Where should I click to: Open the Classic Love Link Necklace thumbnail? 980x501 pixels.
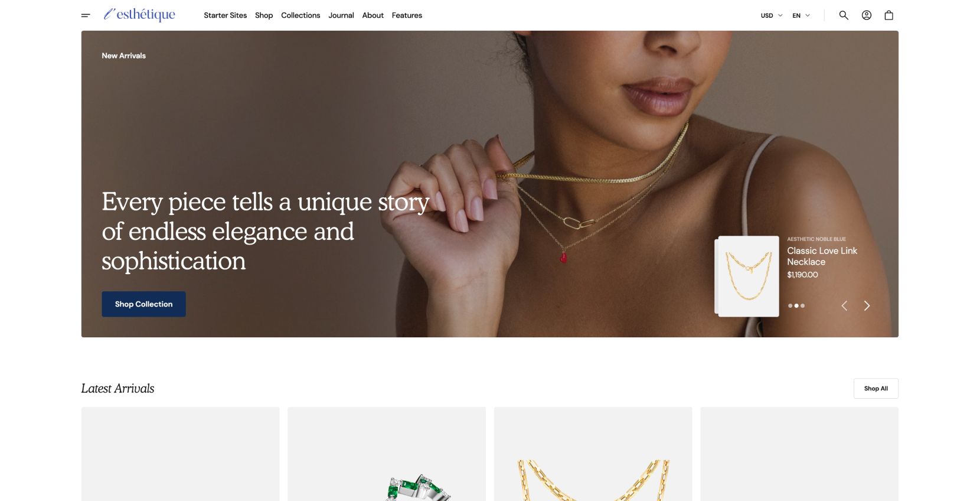pos(747,276)
